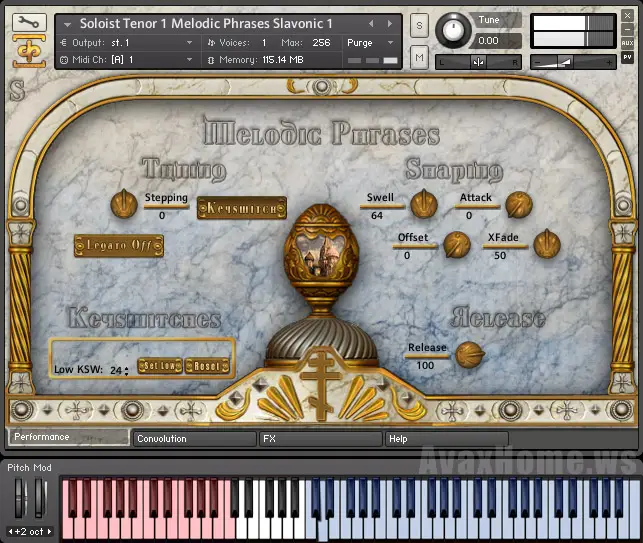Adjust the instrument volume slider

point(573,62)
